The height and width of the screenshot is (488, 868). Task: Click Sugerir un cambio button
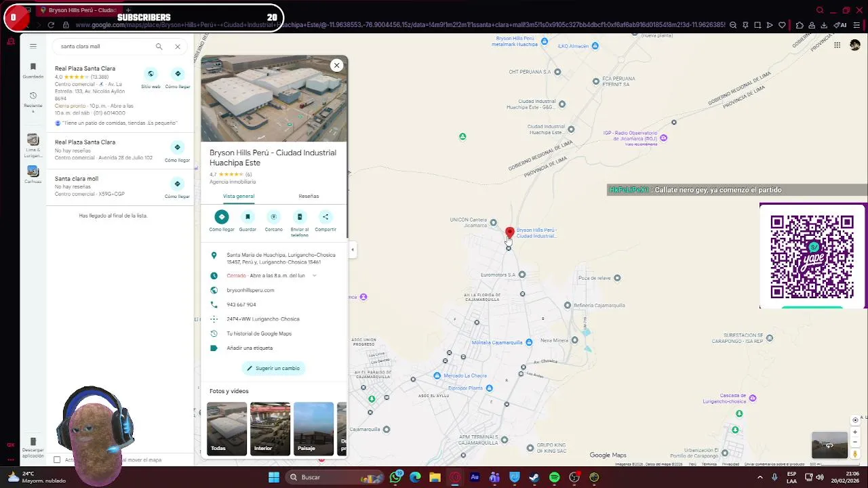[273, 368]
